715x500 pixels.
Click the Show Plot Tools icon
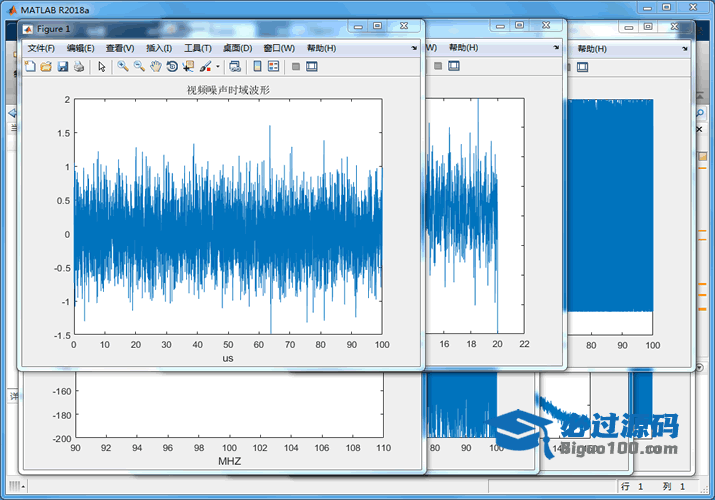pos(311,67)
